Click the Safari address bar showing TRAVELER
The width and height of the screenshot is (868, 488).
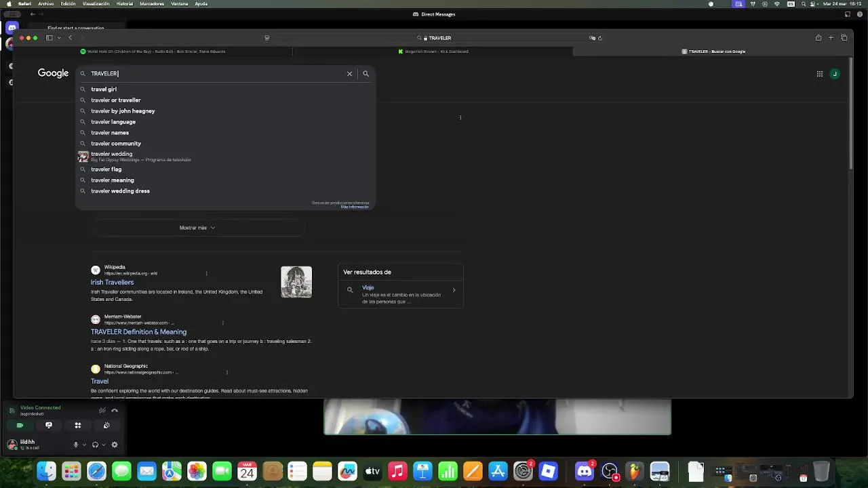pos(435,38)
